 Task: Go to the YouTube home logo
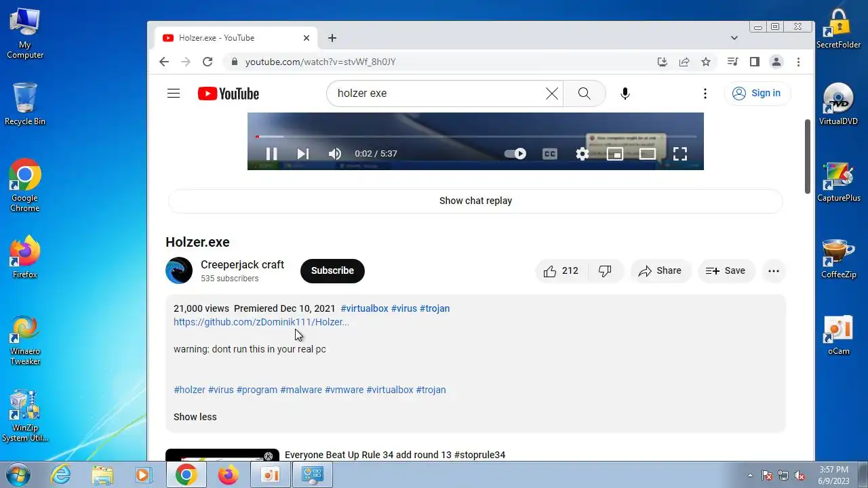[x=229, y=94]
